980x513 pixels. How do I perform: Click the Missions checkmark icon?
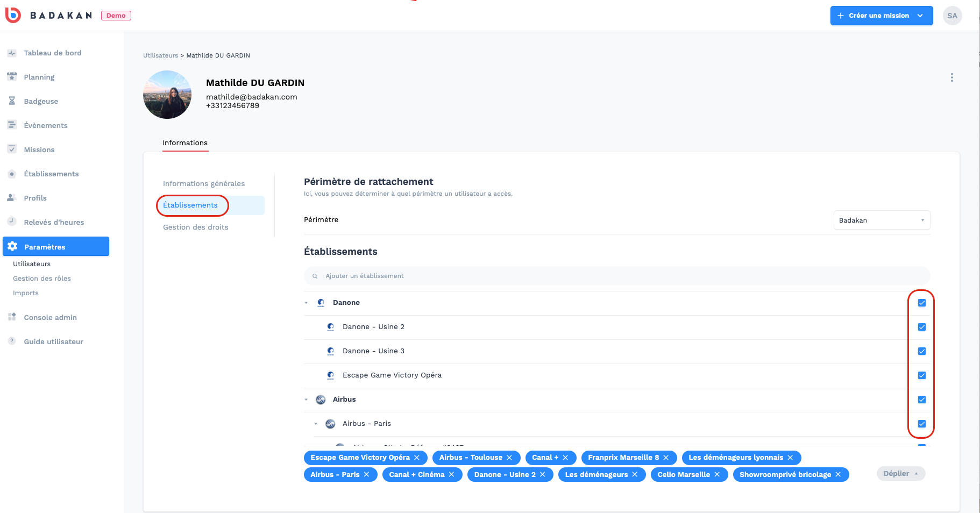(12, 149)
